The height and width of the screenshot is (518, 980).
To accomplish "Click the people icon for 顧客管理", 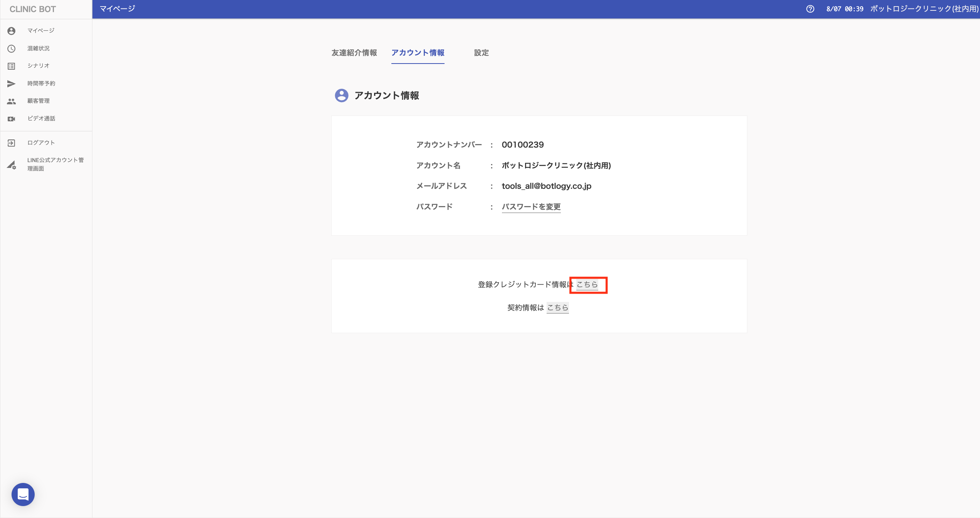I will [x=12, y=101].
